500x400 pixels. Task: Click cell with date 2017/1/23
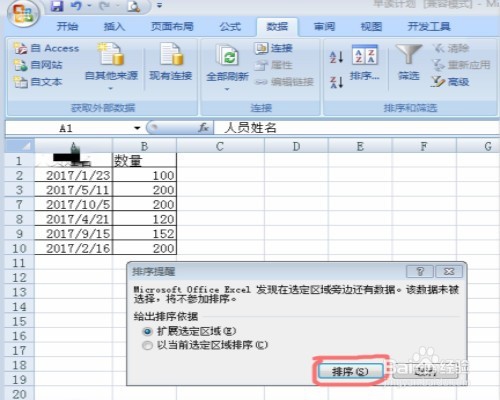click(73, 175)
